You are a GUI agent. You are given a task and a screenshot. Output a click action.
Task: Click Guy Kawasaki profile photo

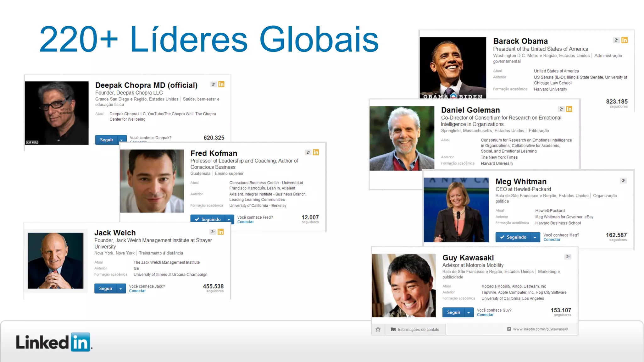(x=404, y=286)
